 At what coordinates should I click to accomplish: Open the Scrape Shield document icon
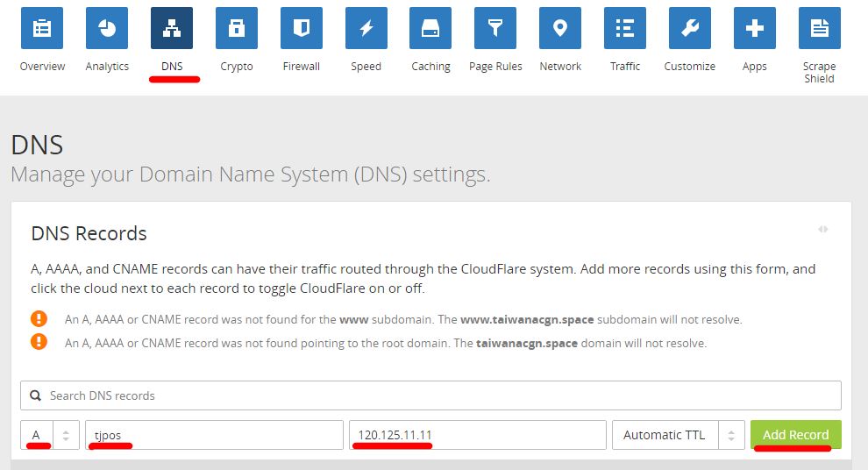coord(819,29)
